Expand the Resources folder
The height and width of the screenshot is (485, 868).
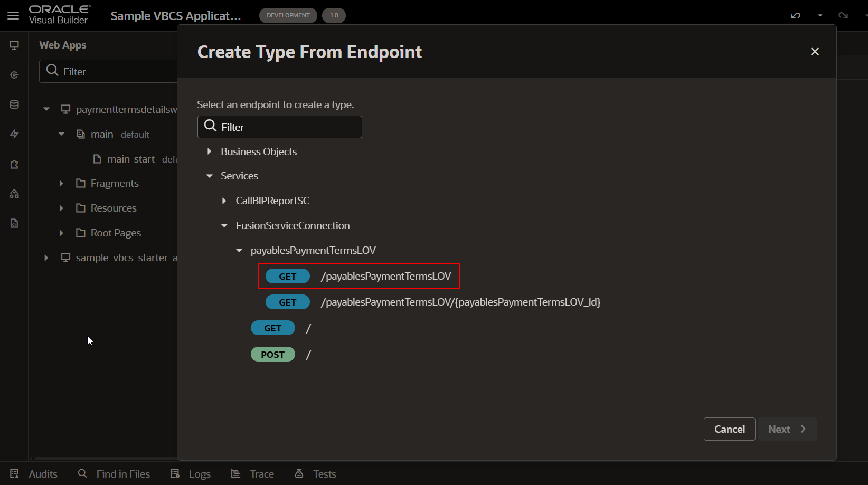pos(61,208)
